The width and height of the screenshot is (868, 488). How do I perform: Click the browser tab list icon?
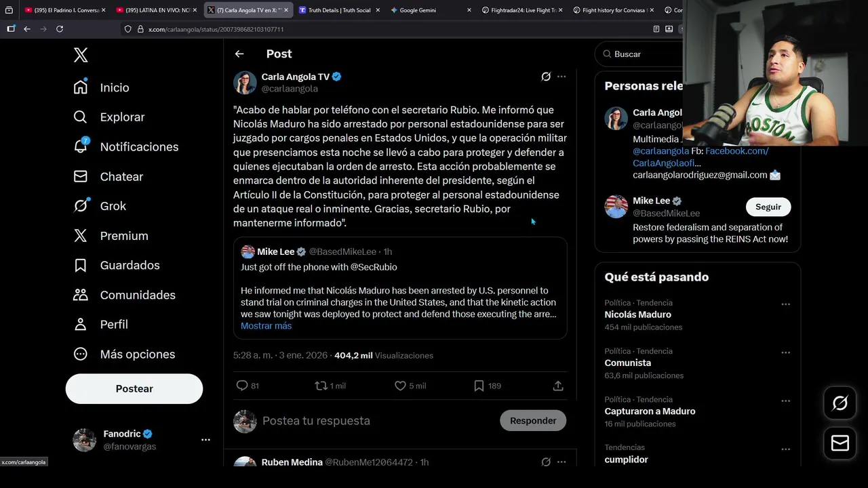9,10
